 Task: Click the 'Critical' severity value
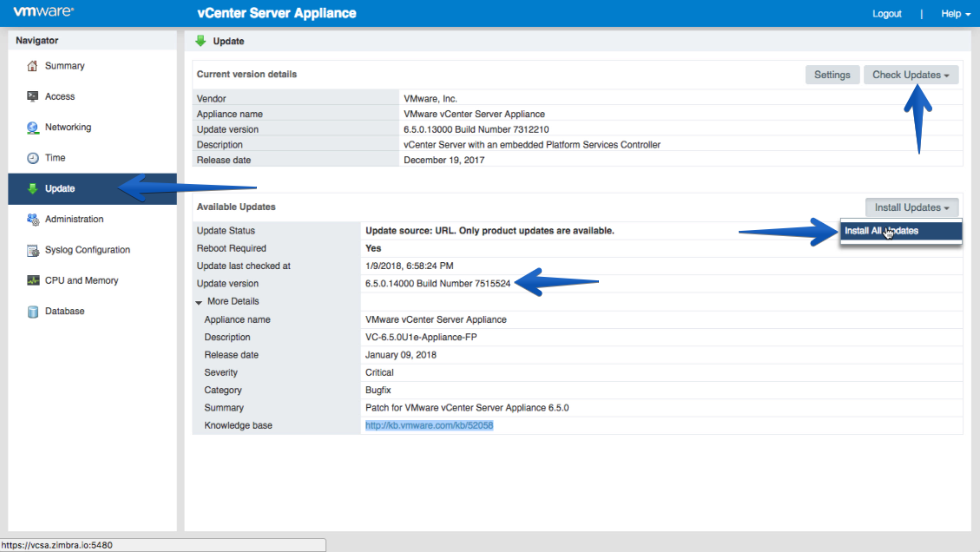coord(379,372)
